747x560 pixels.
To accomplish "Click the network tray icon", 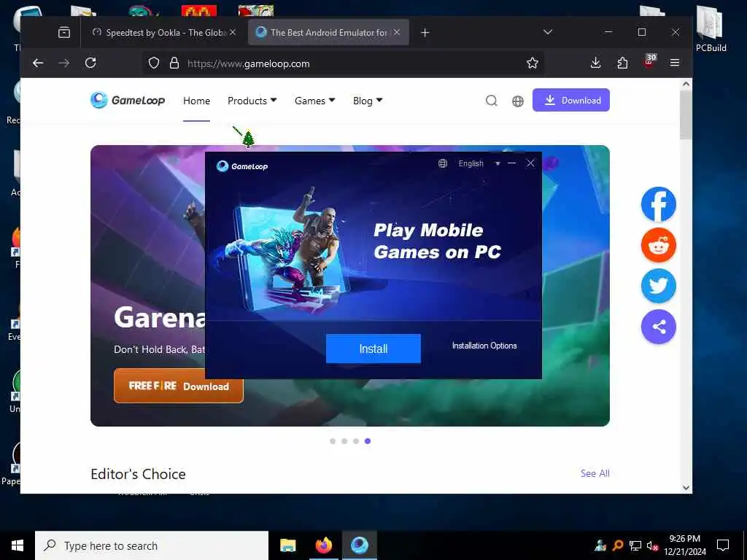I will pos(635,545).
